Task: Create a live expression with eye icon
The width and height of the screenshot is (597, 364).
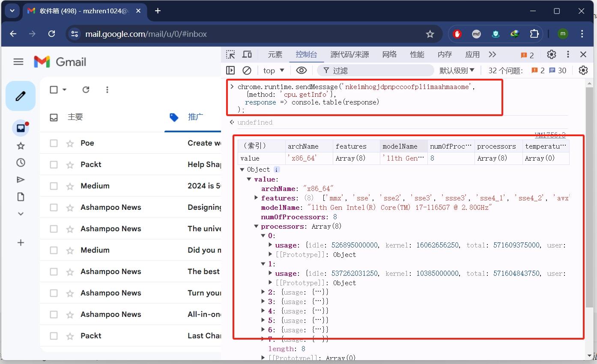Action: pos(301,70)
